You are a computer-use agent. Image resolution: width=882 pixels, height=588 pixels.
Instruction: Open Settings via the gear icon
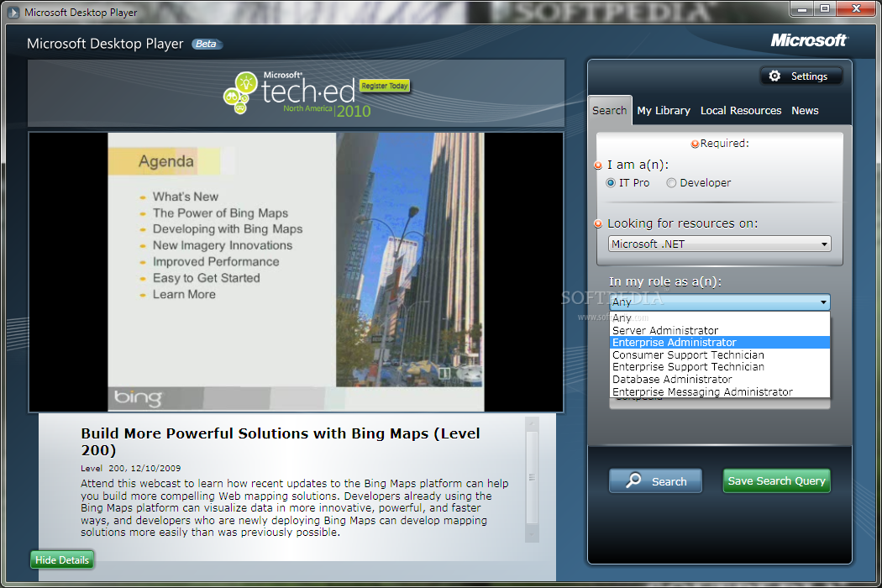pyautogui.click(x=774, y=76)
